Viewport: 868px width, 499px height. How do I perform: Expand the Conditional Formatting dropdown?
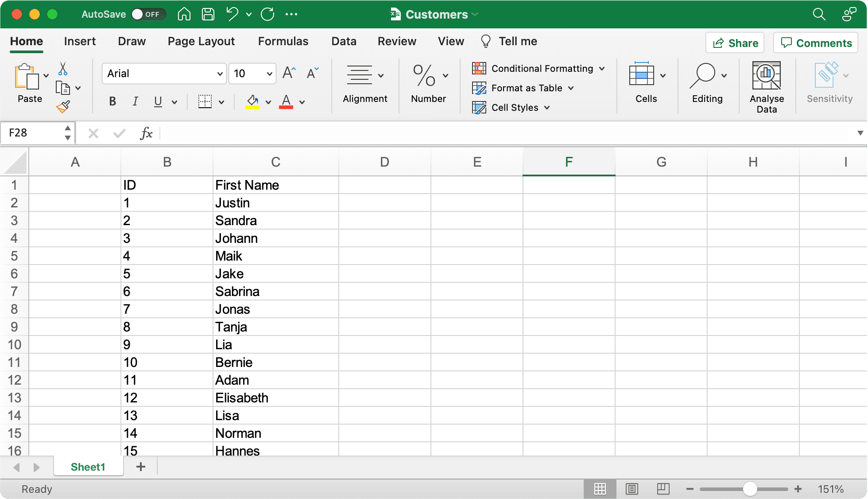pyautogui.click(x=602, y=69)
